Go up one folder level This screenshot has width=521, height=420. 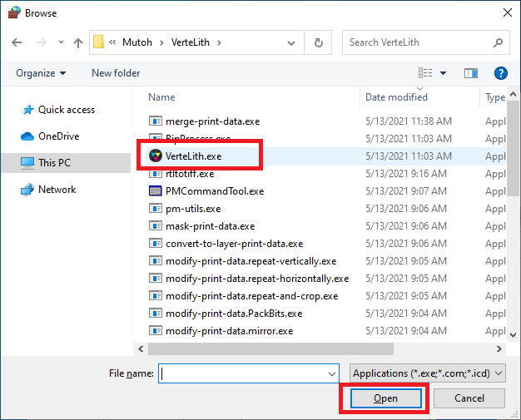[78, 42]
